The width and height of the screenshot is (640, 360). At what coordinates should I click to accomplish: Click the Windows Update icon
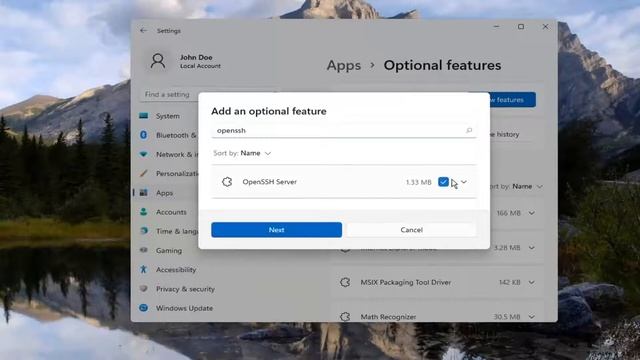click(x=144, y=308)
